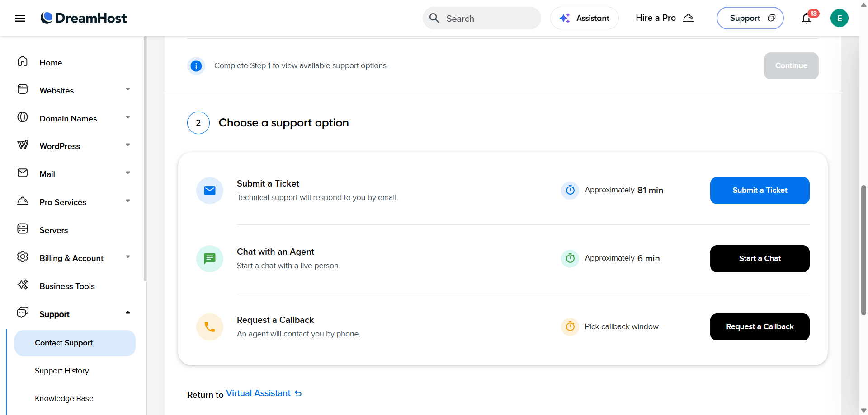Click the WordPress logo icon
The image size is (868, 415).
[23, 145]
